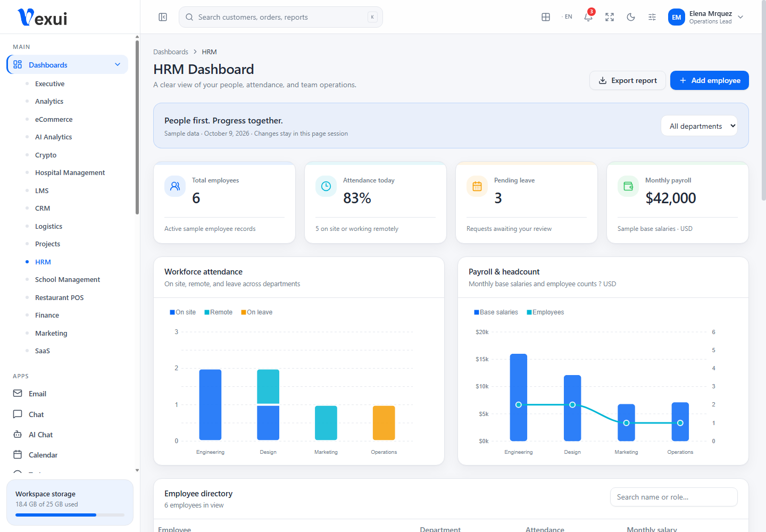Enter fullscreen mode icon
This screenshot has width=766, height=532.
(x=610, y=17)
